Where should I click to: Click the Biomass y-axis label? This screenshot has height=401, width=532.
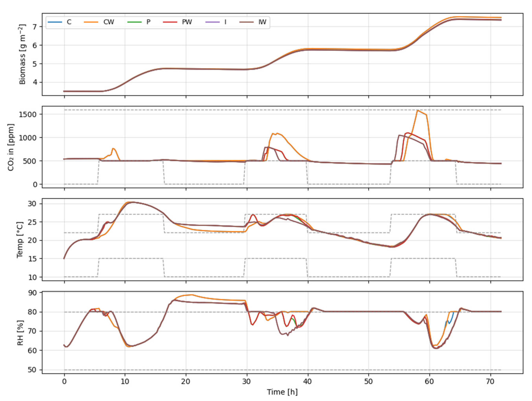[22, 54]
